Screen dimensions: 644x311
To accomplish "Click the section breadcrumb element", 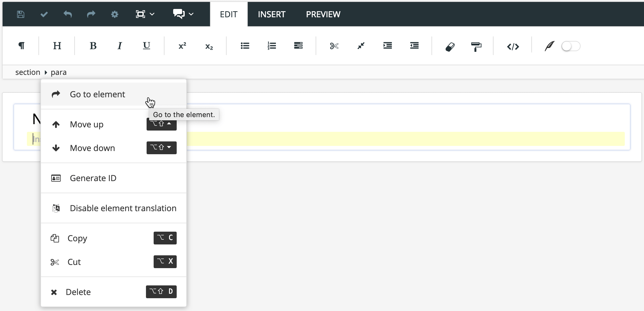I will tap(28, 72).
